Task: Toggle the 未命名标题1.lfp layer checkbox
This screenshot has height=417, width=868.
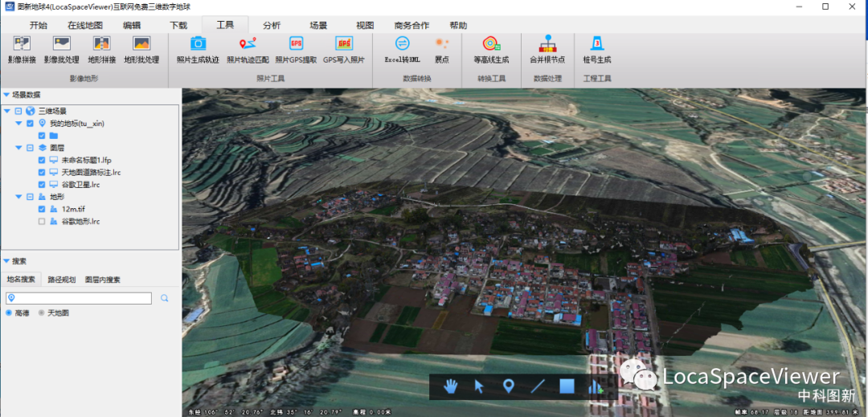Action: (42, 160)
